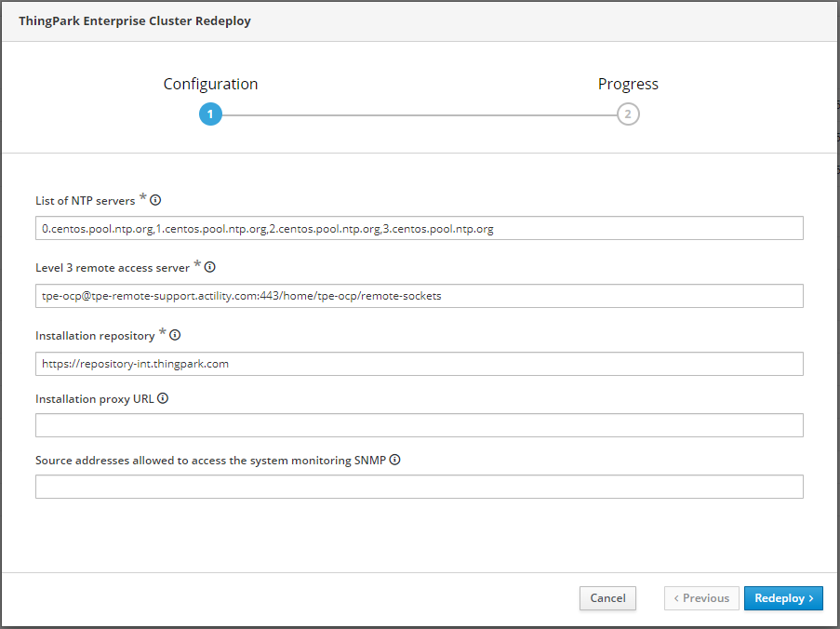Focus the empty Installation proxy URL field
This screenshot has height=629, width=840.
[419, 425]
